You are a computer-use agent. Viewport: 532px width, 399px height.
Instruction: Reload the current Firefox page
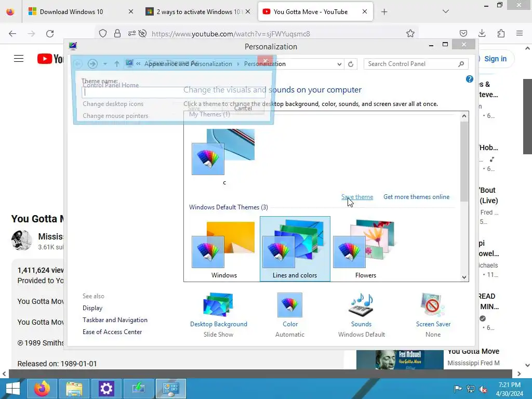[50, 34]
